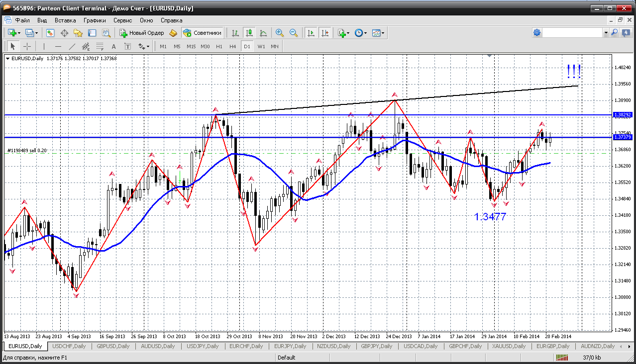This screenshot has height=364, width=636.
Task: Set timeframe to D1
Action: [x=247, y=46]
